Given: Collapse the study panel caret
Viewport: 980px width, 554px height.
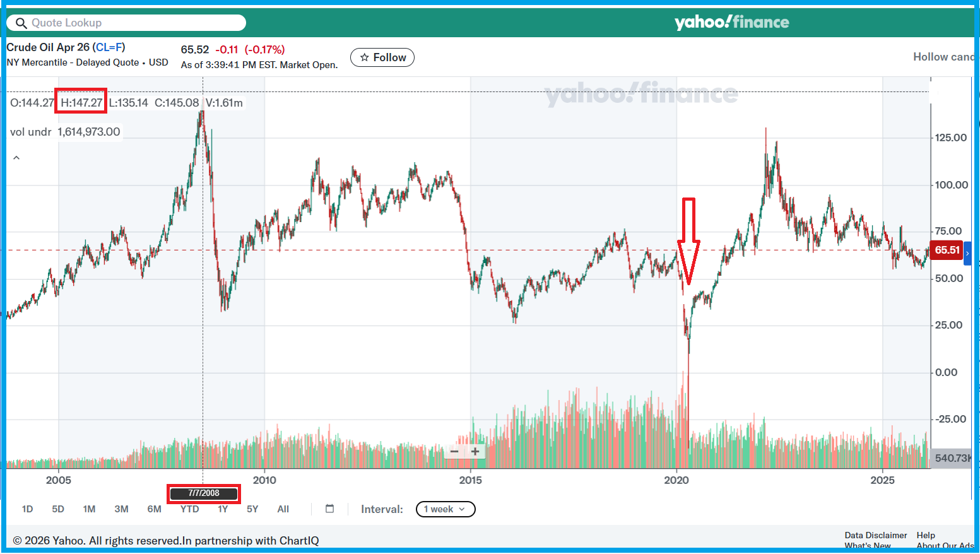Looking at the screenshot, I should tap(16, 158).
